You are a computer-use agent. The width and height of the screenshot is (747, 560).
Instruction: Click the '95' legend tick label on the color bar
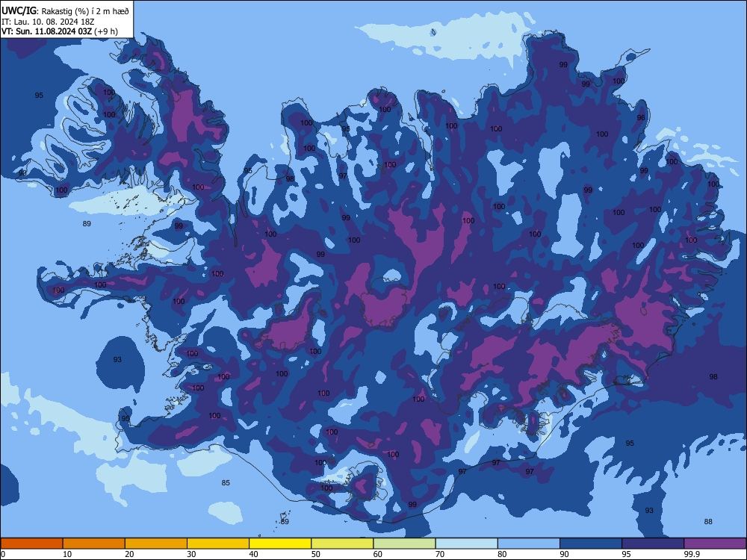pos(626,554)
